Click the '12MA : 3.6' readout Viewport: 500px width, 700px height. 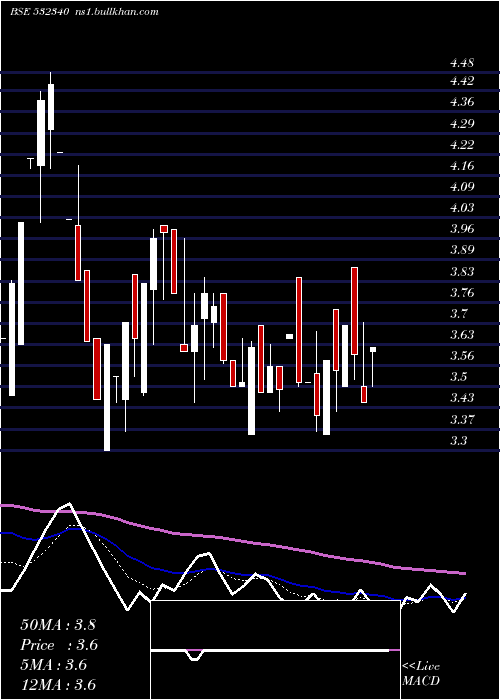point(58,685)
